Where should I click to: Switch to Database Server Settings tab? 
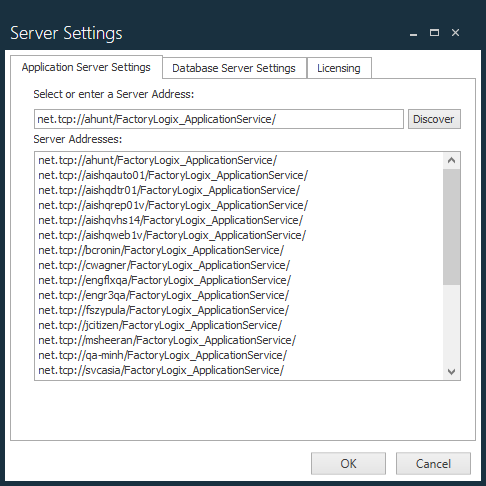tap(234, 68)
